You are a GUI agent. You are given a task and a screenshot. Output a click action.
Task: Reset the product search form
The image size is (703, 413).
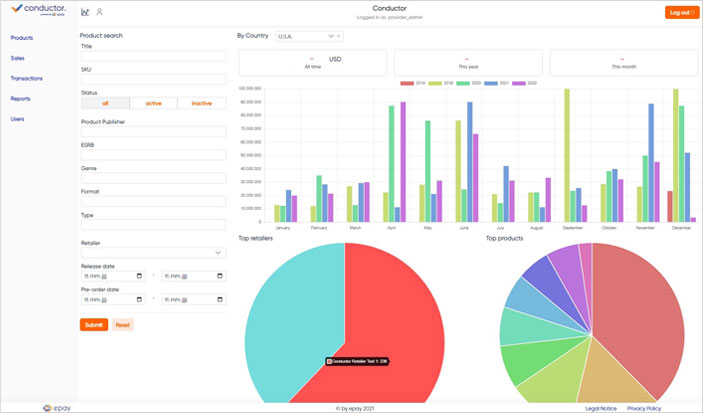pyautogui.click(x=122, y=325)
